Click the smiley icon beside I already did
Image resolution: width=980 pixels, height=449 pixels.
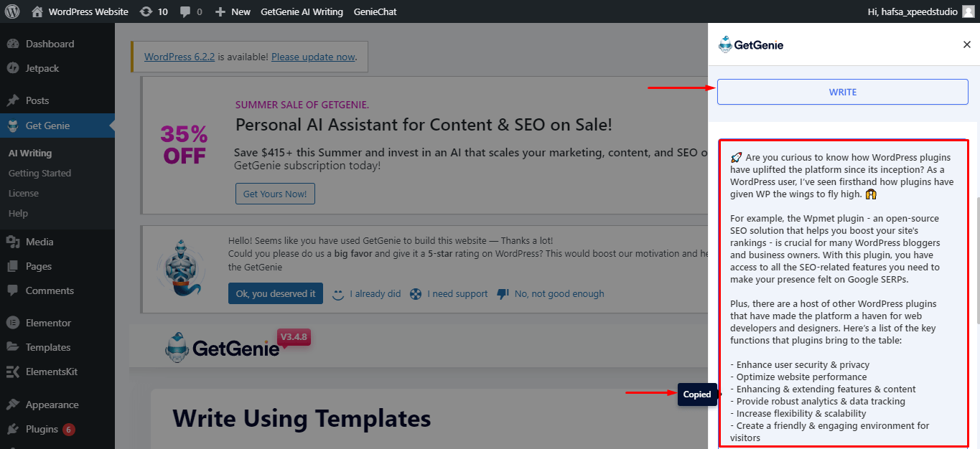point(338,294)
